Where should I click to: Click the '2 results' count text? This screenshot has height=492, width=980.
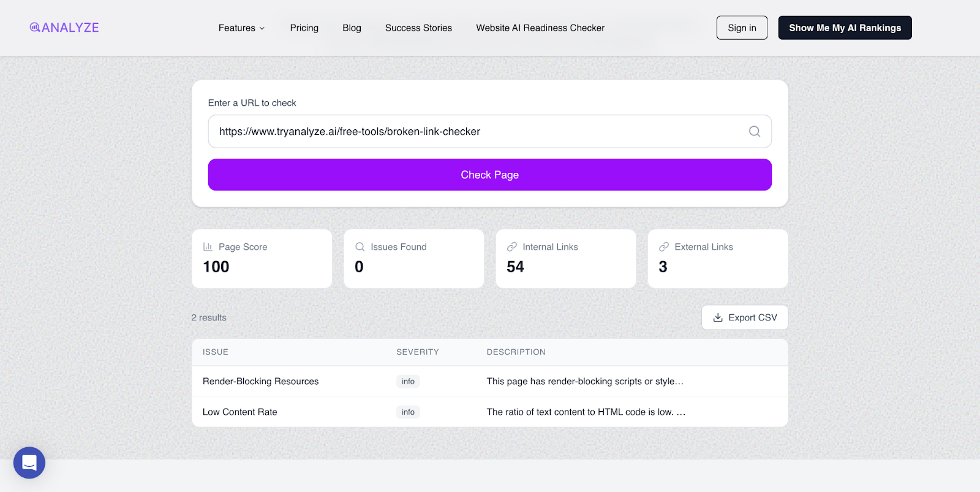click(x=209, y=317)
